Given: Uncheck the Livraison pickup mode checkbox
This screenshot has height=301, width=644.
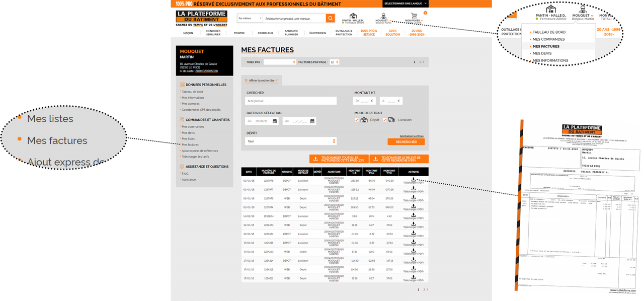Looking at the screenshot, I should point(385,120).
